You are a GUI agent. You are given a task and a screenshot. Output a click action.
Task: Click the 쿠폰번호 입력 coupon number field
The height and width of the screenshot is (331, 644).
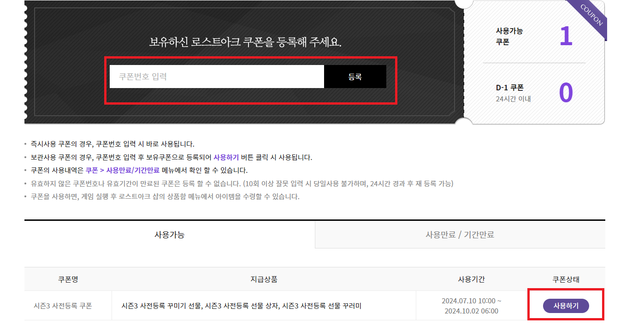pyautogui.click(x=217, y=77)
